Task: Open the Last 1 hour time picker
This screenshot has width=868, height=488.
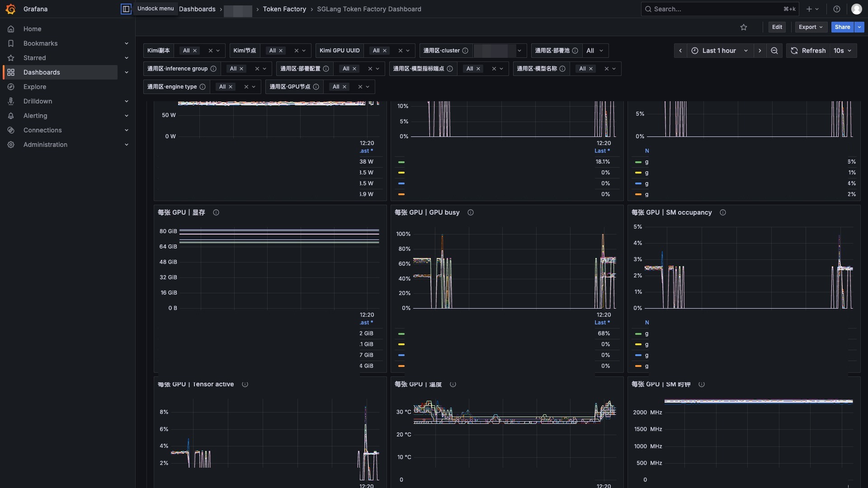Action: click(x=720, y=51)
